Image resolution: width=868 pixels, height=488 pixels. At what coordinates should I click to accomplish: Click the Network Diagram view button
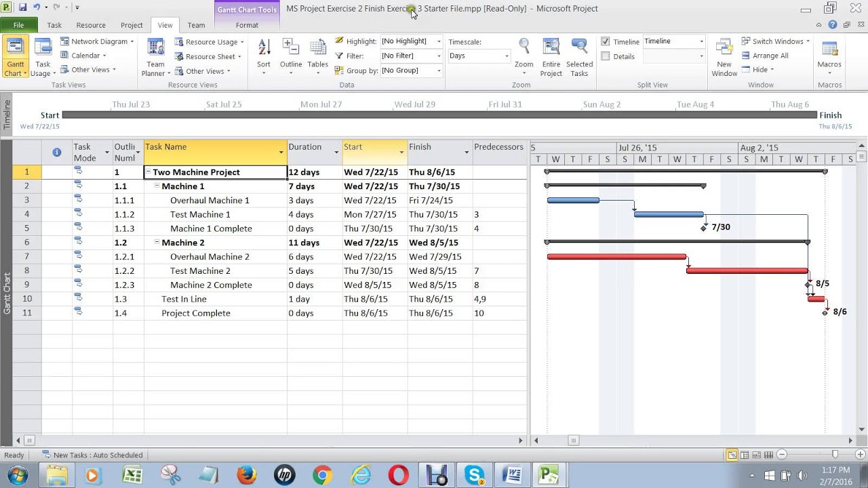[x=98, y=41]
